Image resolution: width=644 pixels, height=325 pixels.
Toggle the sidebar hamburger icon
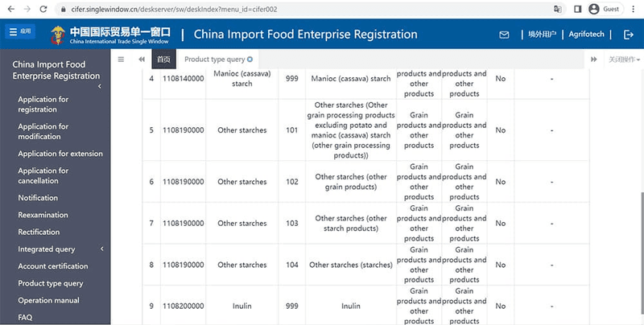tap(121, 59)
